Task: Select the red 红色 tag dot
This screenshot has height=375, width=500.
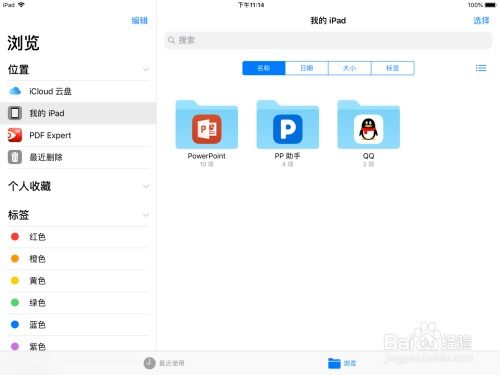Action: (15, 236)
